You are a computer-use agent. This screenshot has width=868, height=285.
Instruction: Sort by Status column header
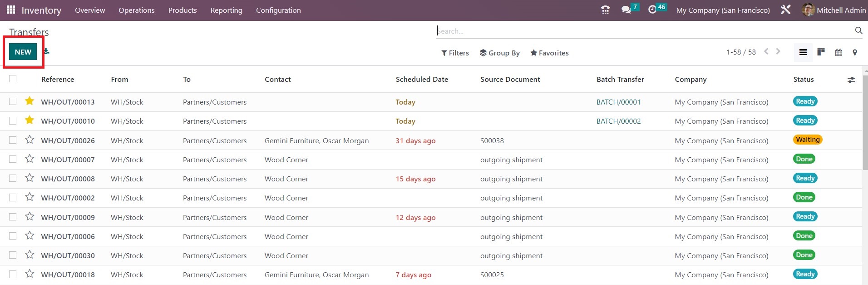pyautogui.click(x=804, y=79)
